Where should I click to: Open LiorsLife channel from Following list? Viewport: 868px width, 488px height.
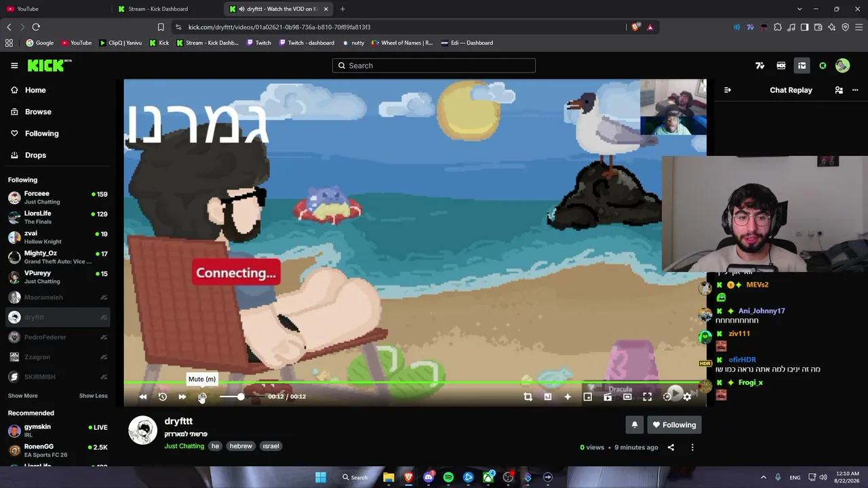point(58,218)
